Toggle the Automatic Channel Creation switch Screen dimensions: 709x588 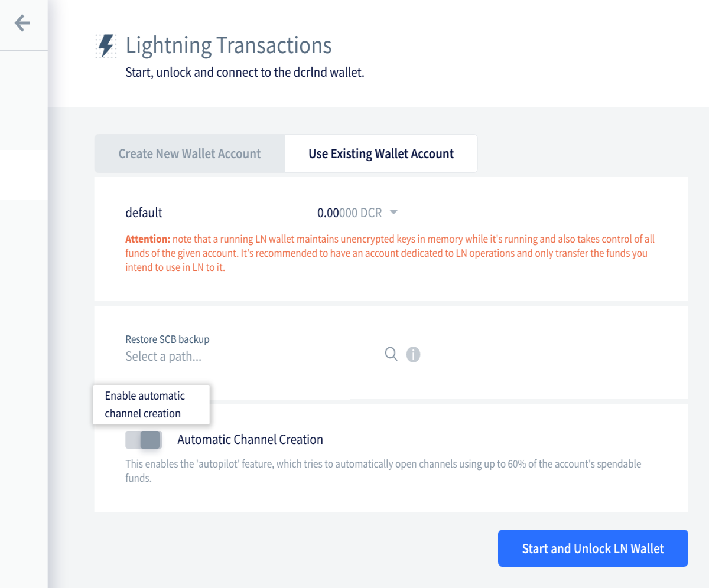point(144,440)
